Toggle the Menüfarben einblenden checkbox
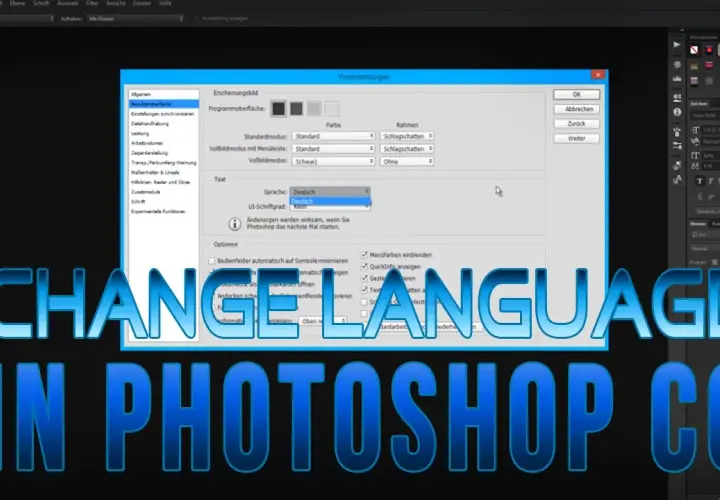Screen dimensions: 720x500 point(364,255)
